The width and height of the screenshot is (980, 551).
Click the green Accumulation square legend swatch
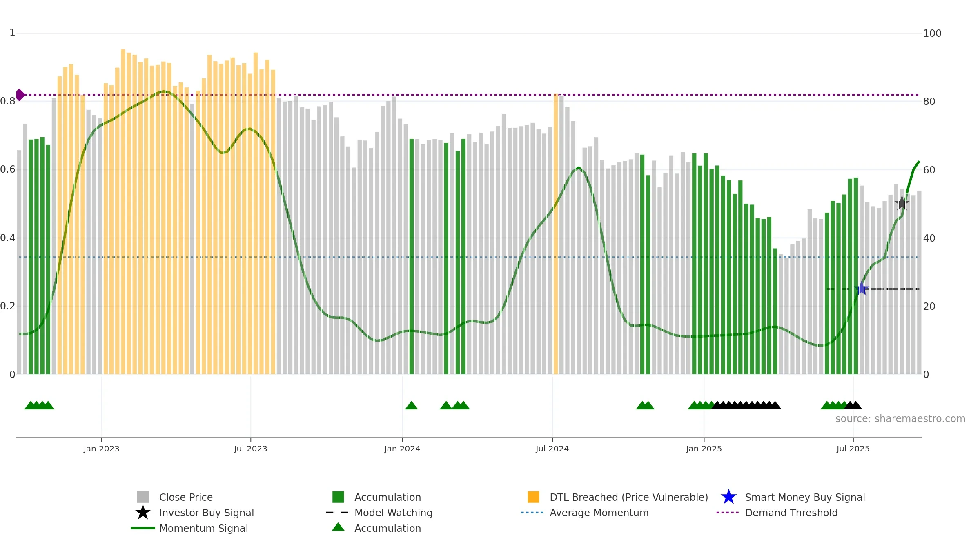point(338,497)
